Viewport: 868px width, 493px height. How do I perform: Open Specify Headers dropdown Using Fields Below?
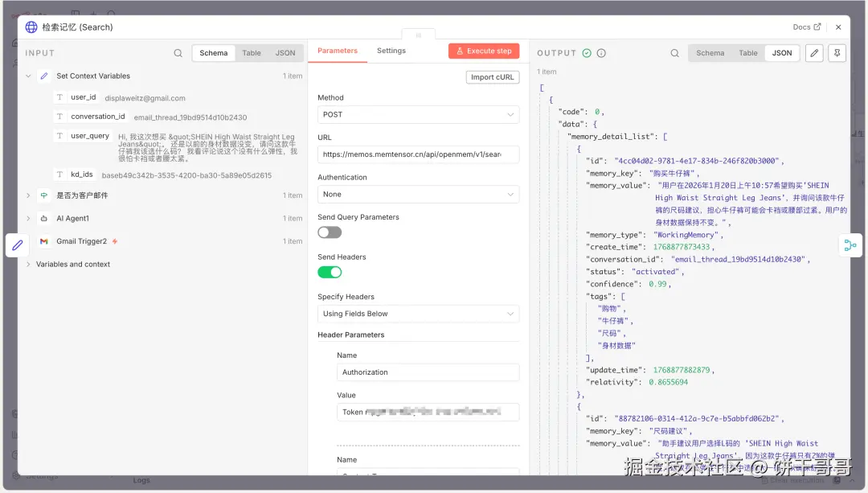tap(419, 314)
